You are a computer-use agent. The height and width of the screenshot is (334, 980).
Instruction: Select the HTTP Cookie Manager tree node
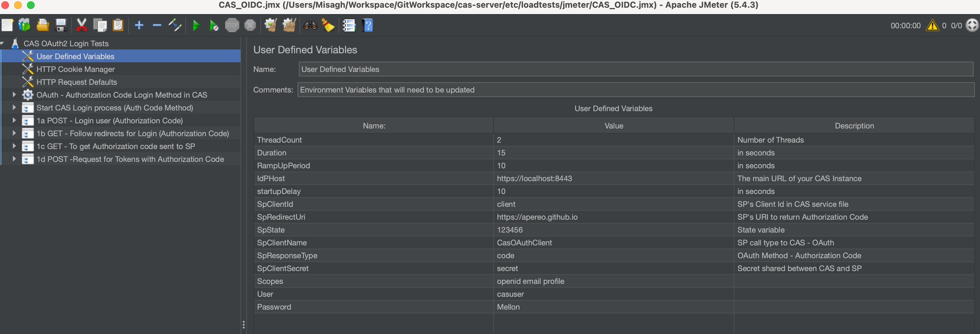76,69
